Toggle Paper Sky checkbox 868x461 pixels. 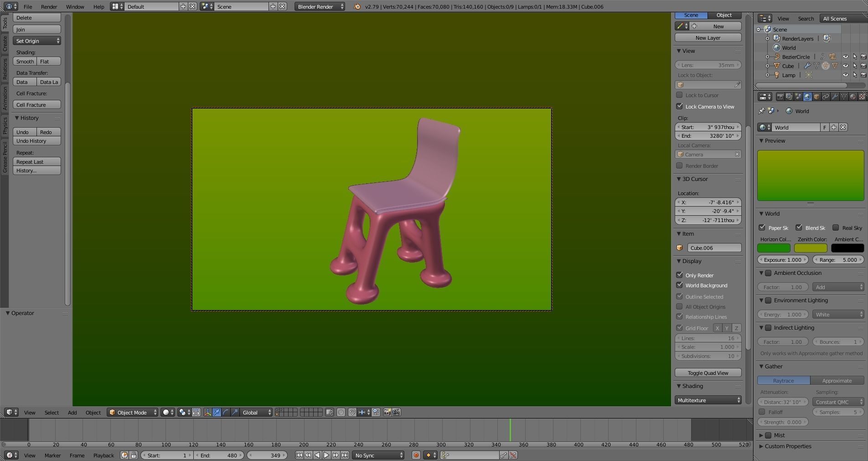[x=762, y=228]
